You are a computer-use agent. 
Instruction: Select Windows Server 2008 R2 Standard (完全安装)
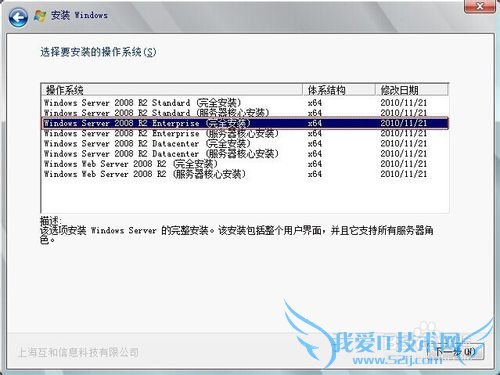[245, 103]
